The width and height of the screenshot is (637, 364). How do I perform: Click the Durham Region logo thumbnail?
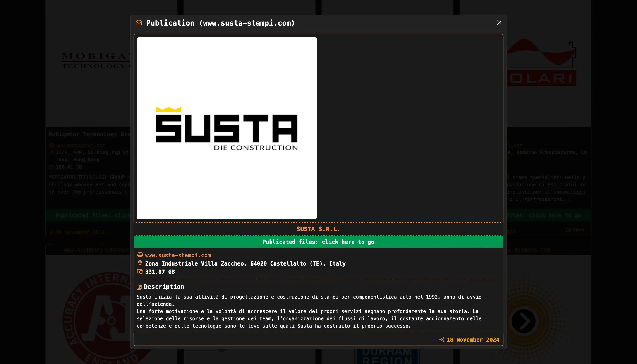tap(387, 356)
